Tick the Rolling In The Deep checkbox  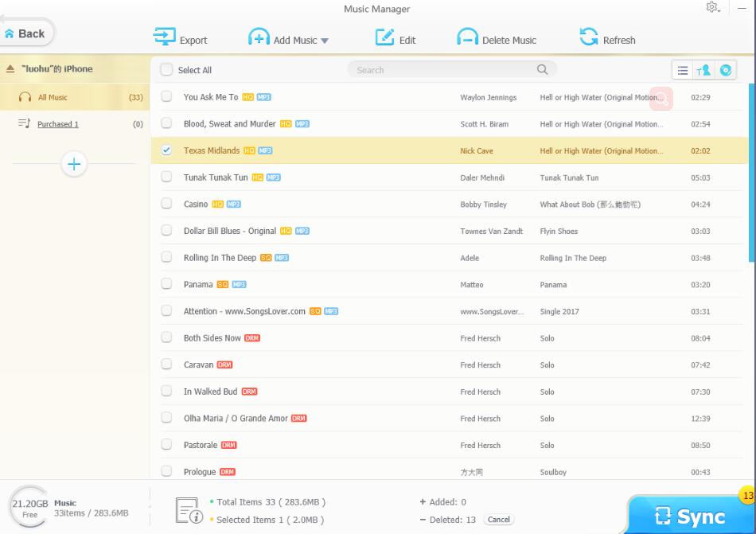pos(166,257)
